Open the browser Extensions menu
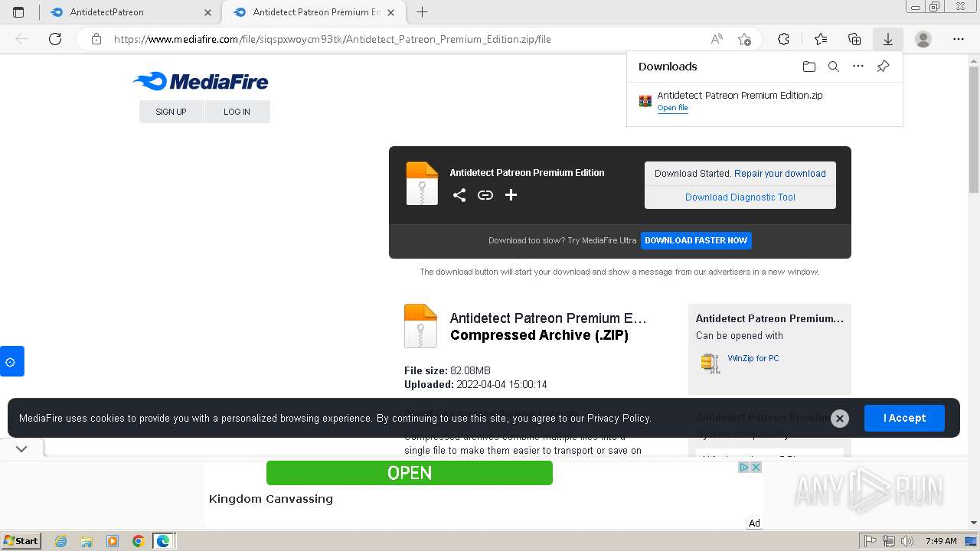Screen dimensions: 980x551 [783, 39]
